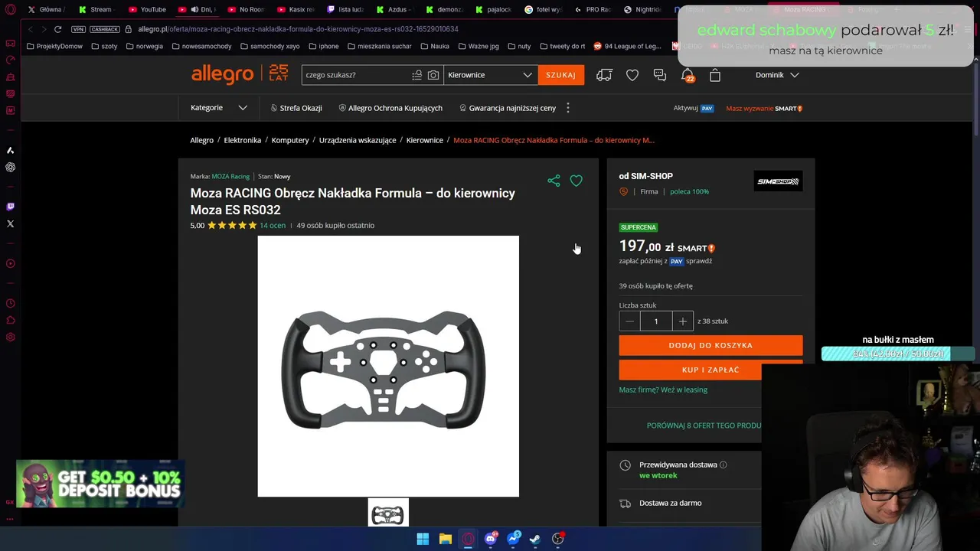Decrease quantity with minus button
Screen dimensions: 980x551
point(629,321)
